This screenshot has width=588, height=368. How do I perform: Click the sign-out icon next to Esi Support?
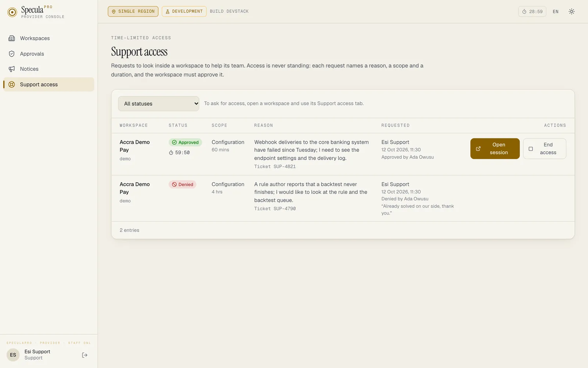click(x=85, y=355)
